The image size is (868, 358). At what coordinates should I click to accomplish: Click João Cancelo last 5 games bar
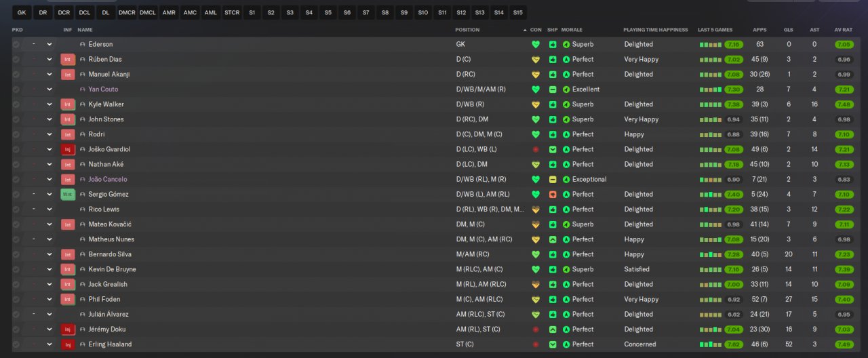(711, 180)
